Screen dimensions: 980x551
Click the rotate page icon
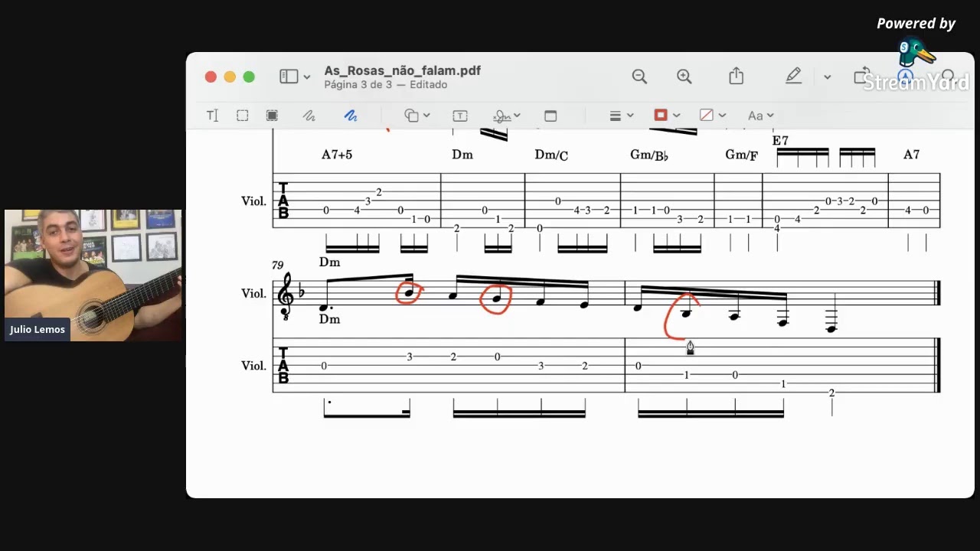click(x=861, y=76)
